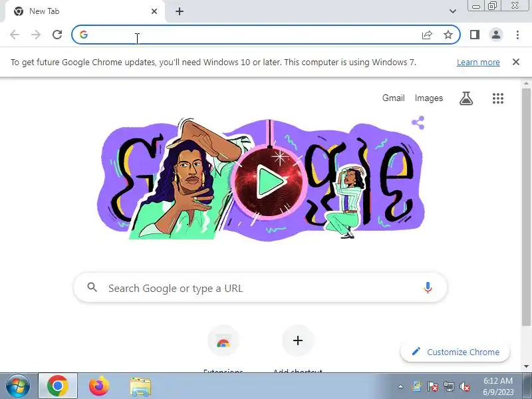Open a new tab with plus button

pos(180,11)
